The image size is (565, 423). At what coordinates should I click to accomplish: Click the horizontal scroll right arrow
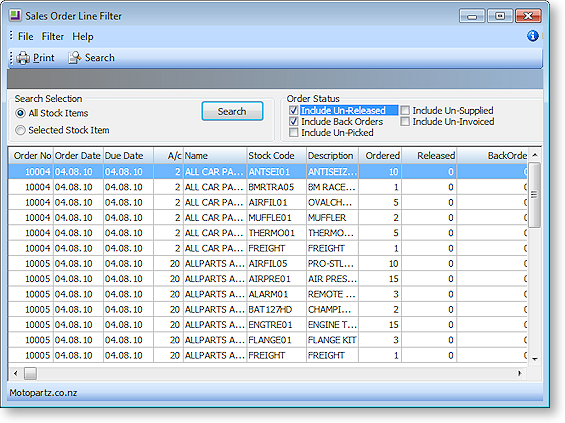(520, 373)
